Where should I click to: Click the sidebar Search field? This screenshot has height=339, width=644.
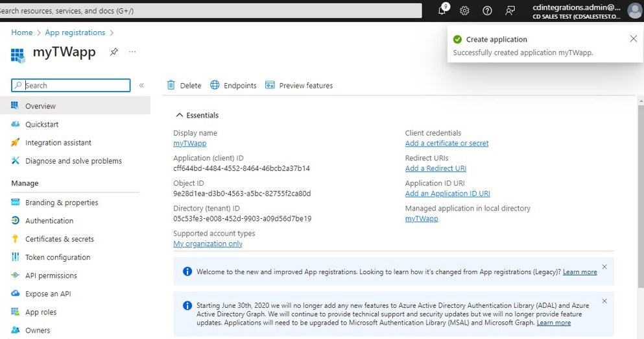[71, 86]
